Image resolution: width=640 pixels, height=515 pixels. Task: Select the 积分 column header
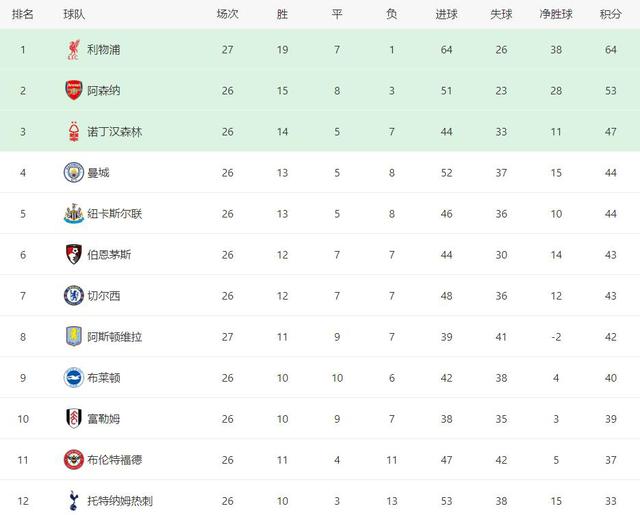pyautogui.click(x=610, y=14)
